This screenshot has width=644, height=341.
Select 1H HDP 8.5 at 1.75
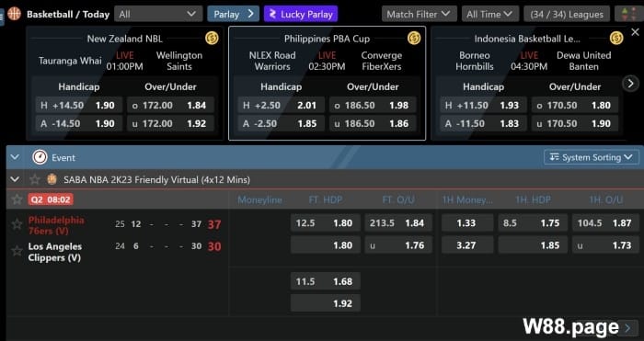point(533,222)
